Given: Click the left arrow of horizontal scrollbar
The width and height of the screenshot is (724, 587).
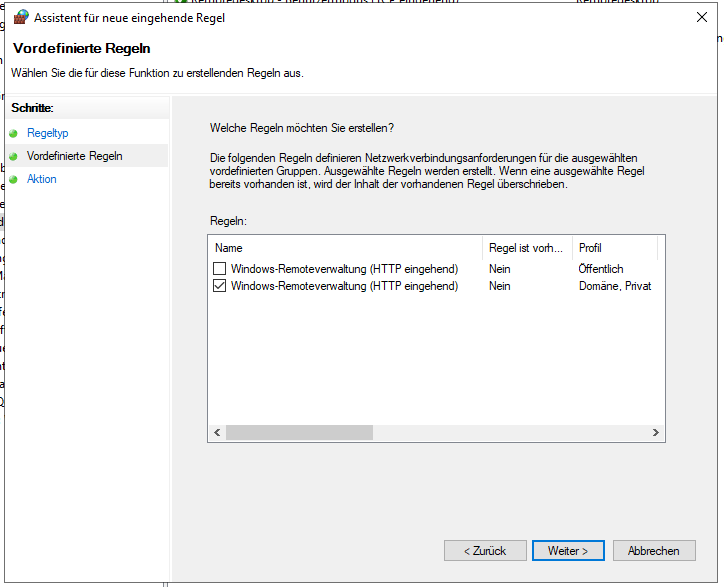Looking at the screenshot, I should [217, 433].
